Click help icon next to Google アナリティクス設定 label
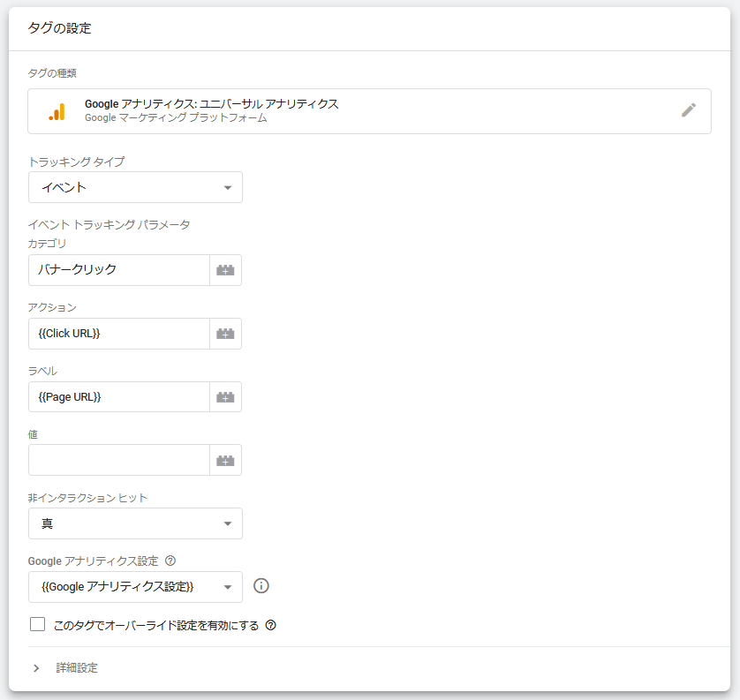 click(x=170, y=561)
